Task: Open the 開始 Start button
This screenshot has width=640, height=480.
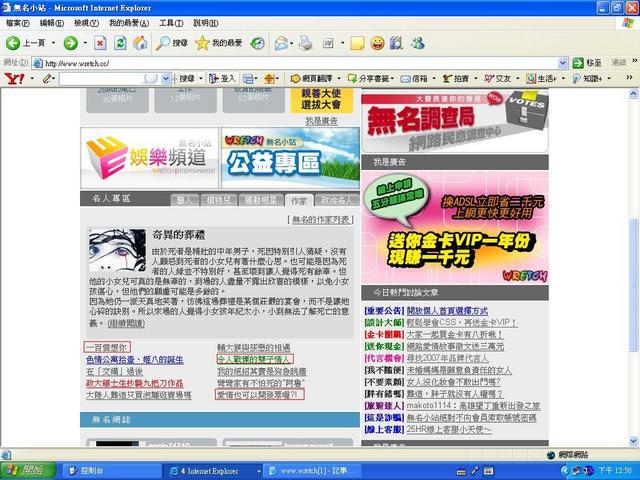Action: pos(28,471)
